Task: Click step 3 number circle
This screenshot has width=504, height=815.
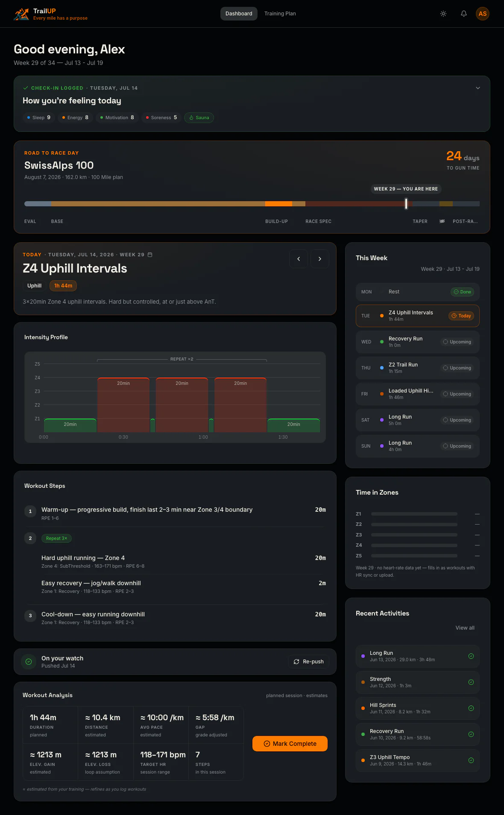Action: pos(30,616)
